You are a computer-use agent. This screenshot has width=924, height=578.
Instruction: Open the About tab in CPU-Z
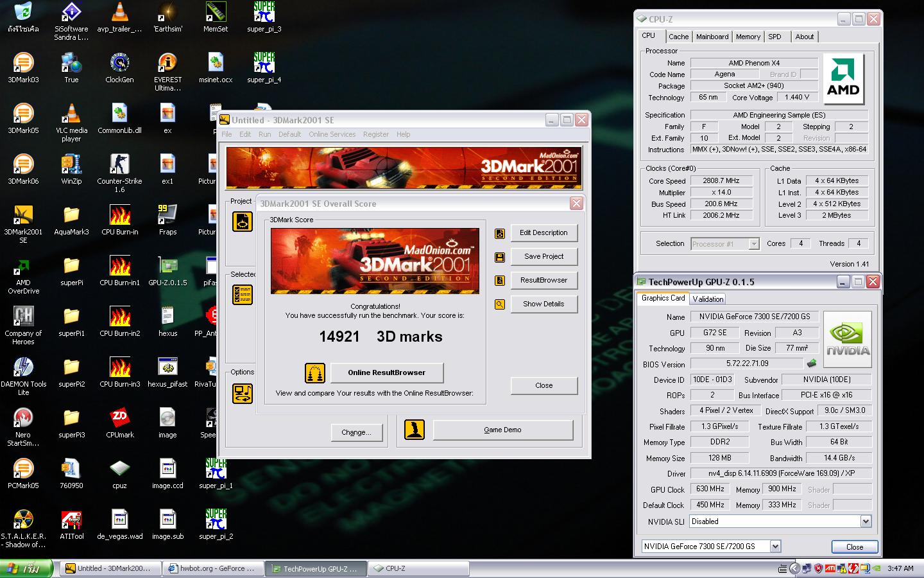click(805, 37)
